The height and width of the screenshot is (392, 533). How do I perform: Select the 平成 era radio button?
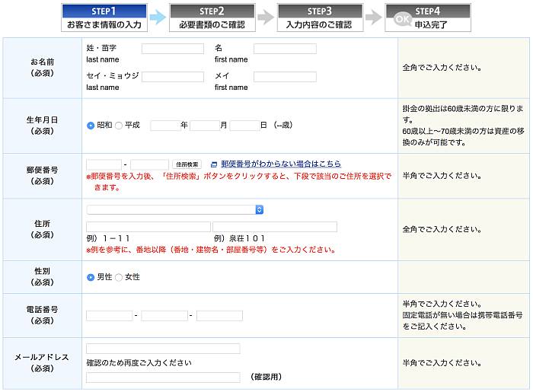pos(119,126)
